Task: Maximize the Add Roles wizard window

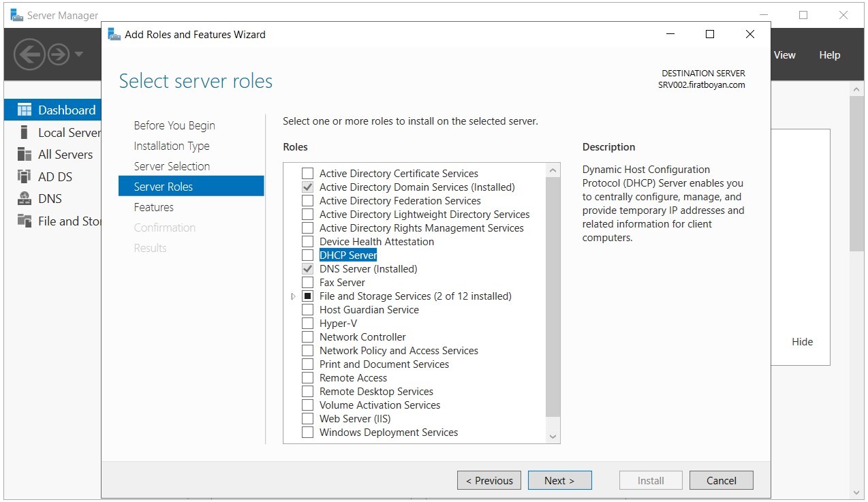Action: pos(710,34)
